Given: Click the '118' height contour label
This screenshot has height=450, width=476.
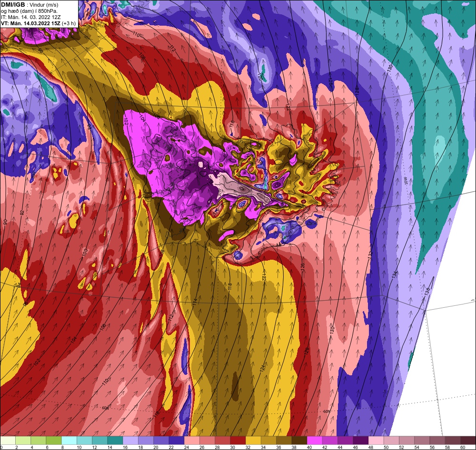Looking at the screenshot, I should coord(230,287).
